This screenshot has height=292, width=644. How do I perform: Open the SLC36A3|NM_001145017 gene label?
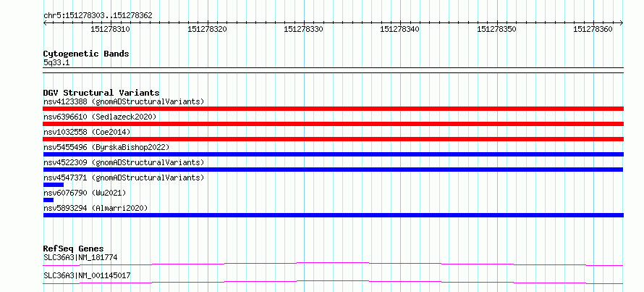point(87,275)
